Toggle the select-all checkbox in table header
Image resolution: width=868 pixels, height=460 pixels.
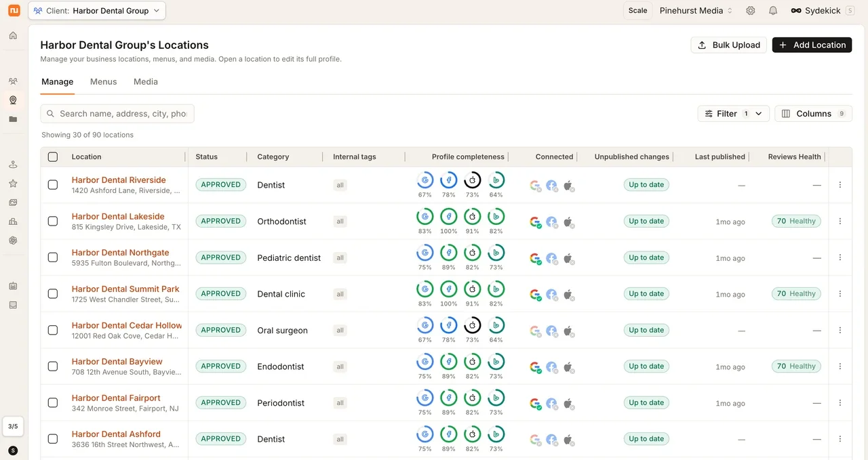click(53, 156)
